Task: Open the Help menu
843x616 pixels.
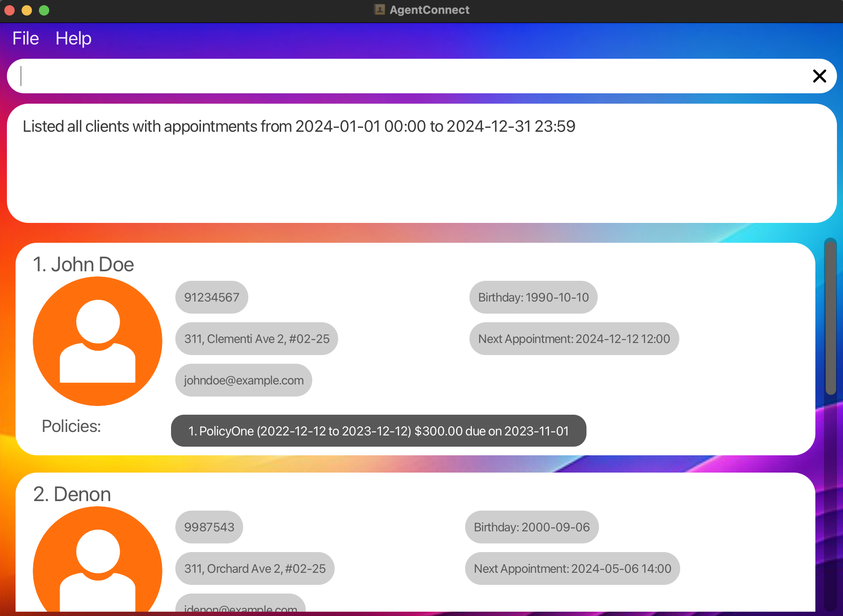Action: point(73,38)
